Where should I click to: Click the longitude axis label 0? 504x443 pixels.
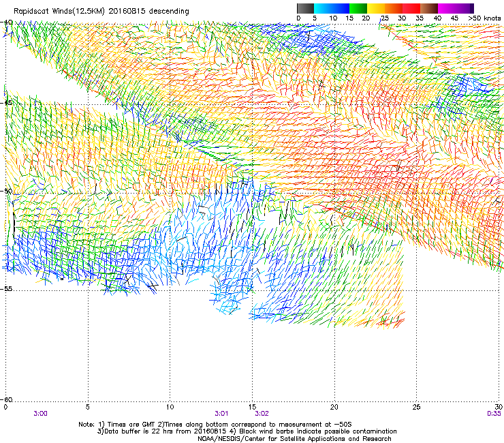[x=5, y=408]
